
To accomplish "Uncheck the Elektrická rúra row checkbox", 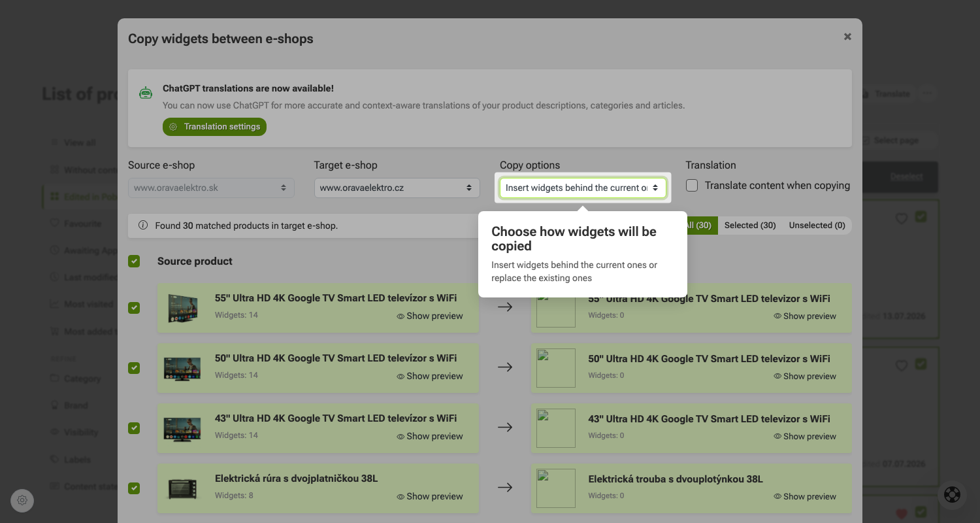I will click(134, 488).
